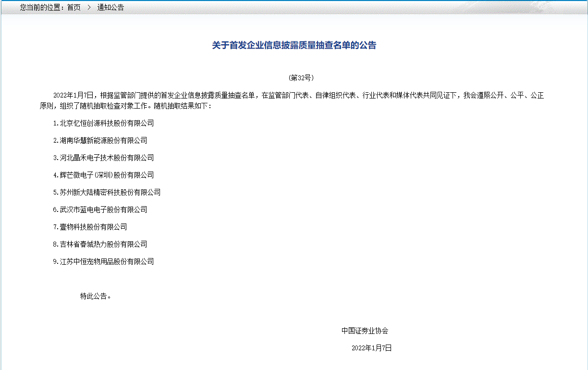Viewport: 588px width, 370px height.
Task: Select the document number text (第32号)
Action: tap(300, 77)
